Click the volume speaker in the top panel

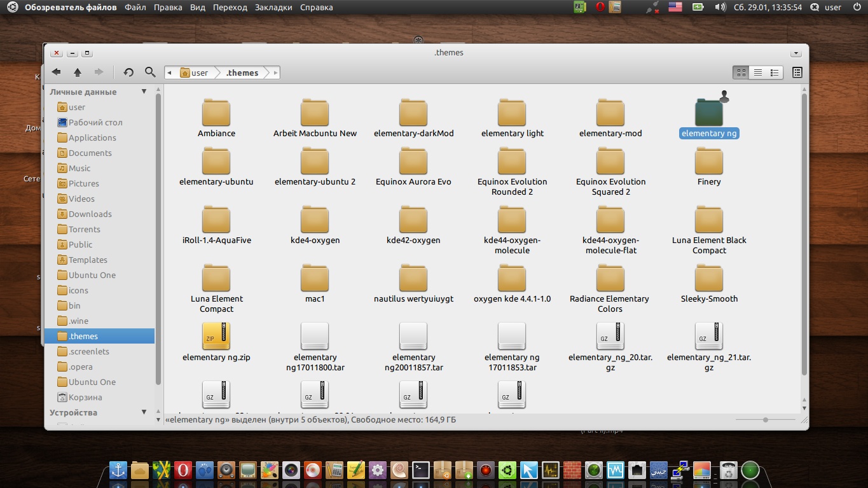click(720, 7)
